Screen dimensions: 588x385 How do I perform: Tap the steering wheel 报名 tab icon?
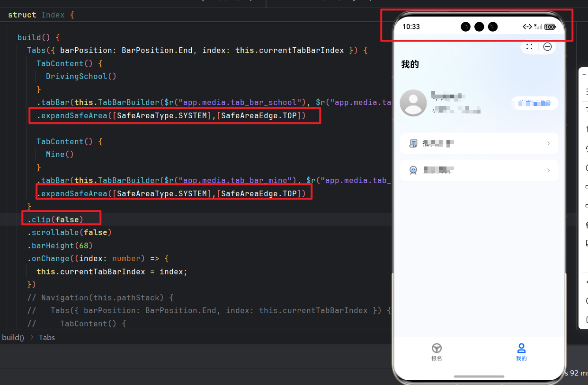[x=437, y=348]
